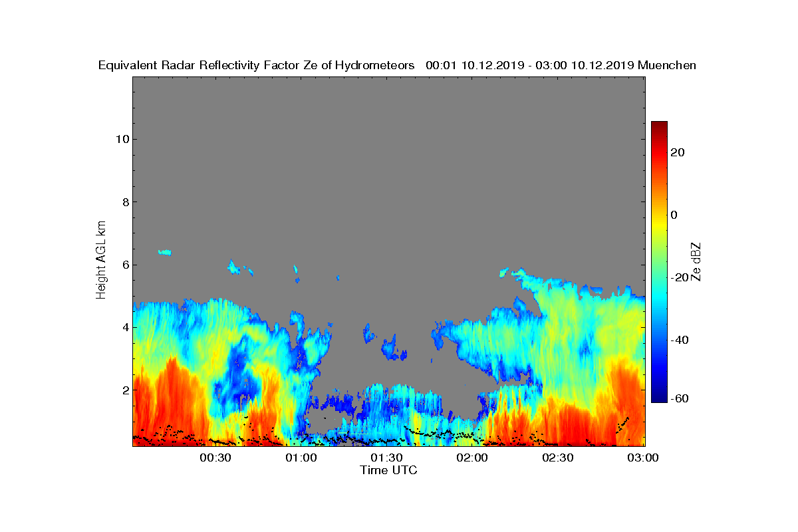Click the 'Ze dBZ' colorbar label
Viewport: 798px width, 532px height.
pyautogui.click(x=696, y=261)
